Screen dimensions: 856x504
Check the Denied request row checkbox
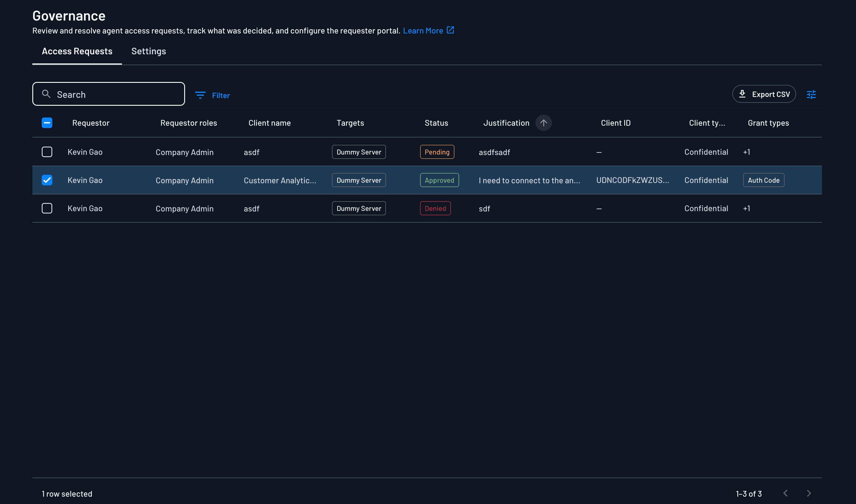pos(47,208)
